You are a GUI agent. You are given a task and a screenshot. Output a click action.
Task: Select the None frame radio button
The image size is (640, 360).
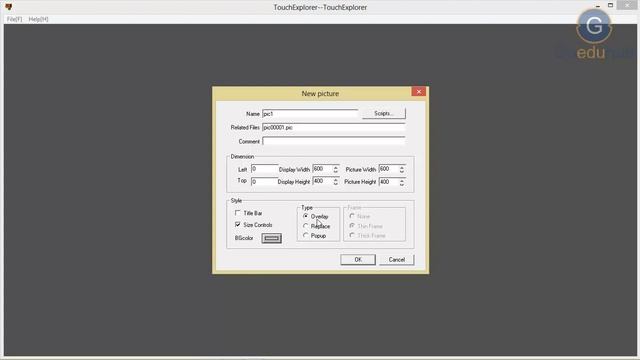tap(352, 216)
